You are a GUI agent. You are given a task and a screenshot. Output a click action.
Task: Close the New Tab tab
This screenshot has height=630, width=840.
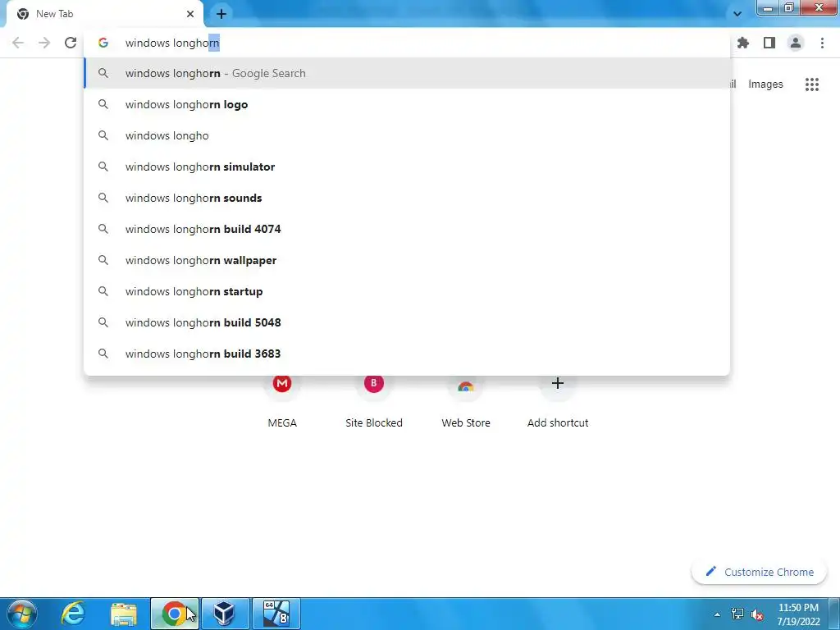click(x=190, y=14)
